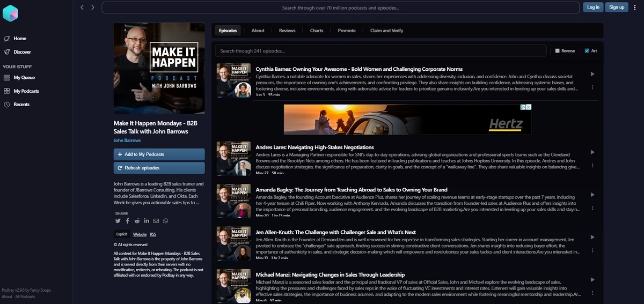Open episode Andres Lares: Navigating High-Stakes Negotiations
The width and height of the screenshot is (644, 304).
click(x=315, y=147)
